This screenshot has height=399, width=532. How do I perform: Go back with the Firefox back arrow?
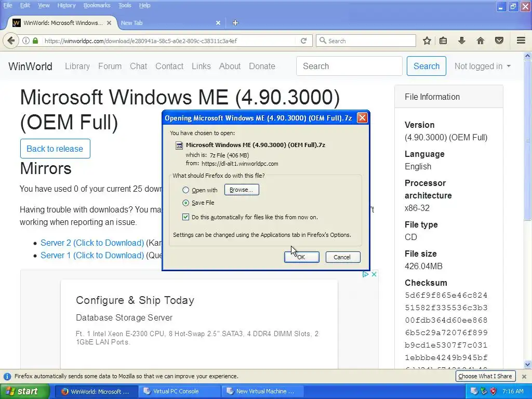click(x=10, y=41)
